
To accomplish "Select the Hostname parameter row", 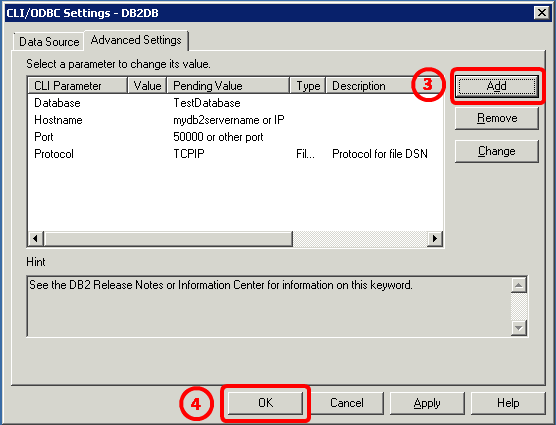I will point(235,120).
